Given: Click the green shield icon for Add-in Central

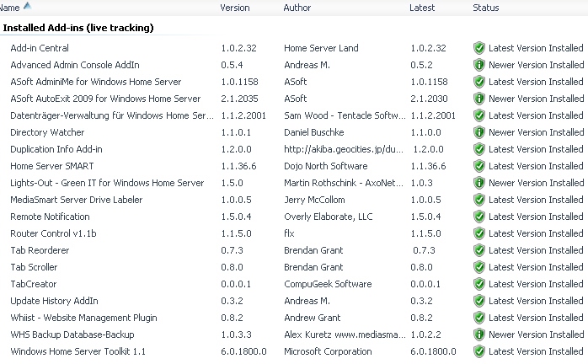Looking at the screenshot, I should (x=478, y=48).
